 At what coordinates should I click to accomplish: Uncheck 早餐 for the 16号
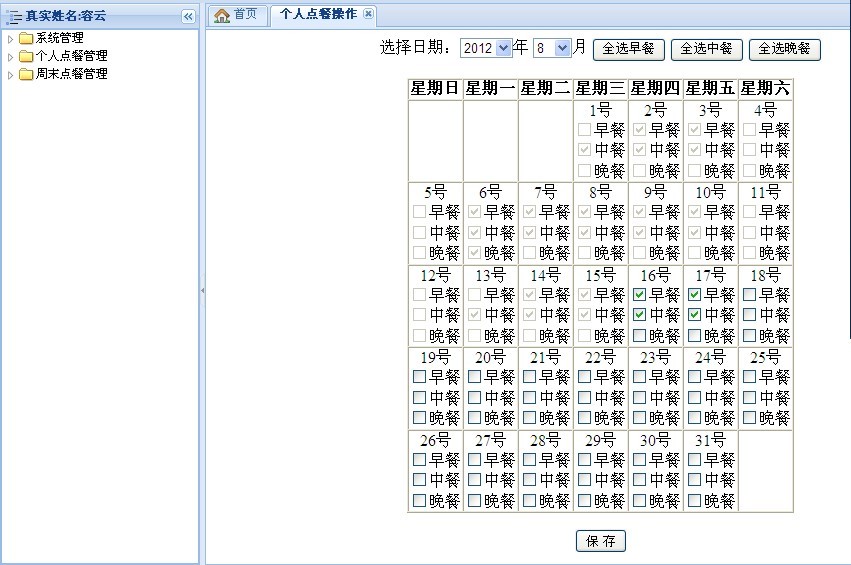click(x=639, y=295)
